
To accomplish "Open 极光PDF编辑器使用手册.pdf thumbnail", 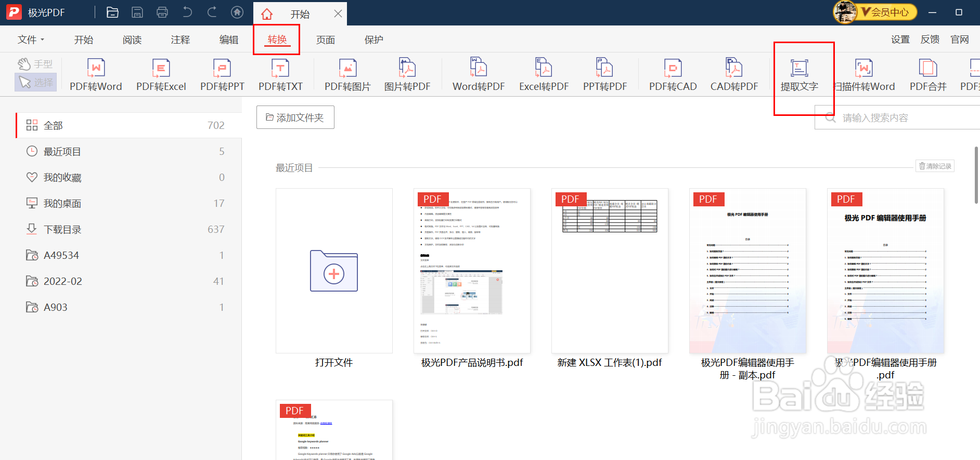I will (885, 271).
